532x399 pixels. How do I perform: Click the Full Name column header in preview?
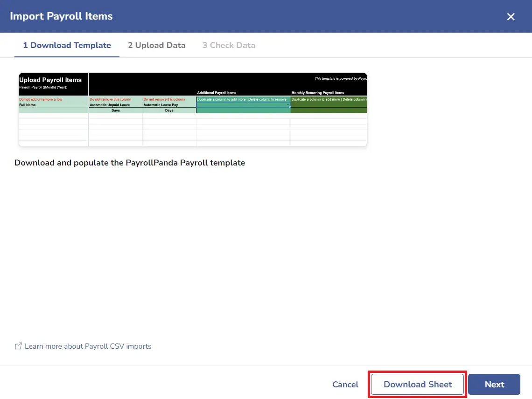[x=28, y=105]
